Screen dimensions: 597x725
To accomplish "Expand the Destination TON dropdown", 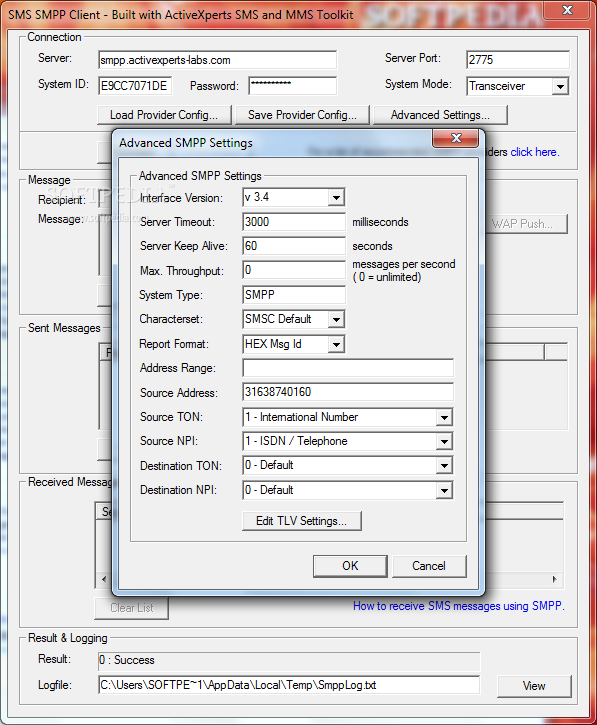I will 444,466.
